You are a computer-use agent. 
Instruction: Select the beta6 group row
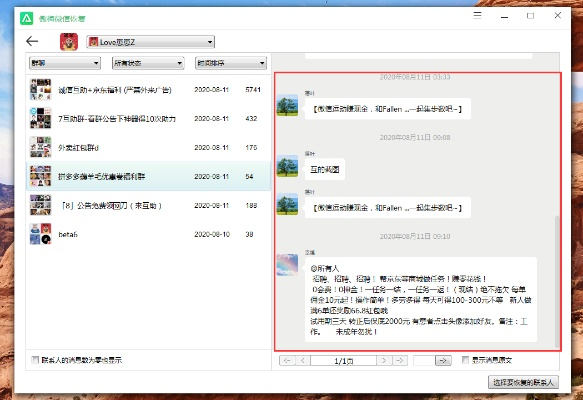[x=148, y=234]
